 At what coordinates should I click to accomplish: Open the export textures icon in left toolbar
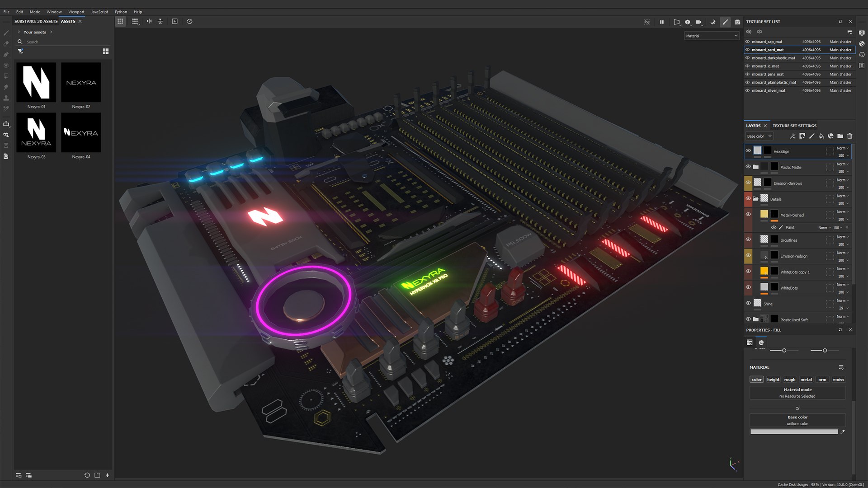pyautogui.click(x=6, y=123)
